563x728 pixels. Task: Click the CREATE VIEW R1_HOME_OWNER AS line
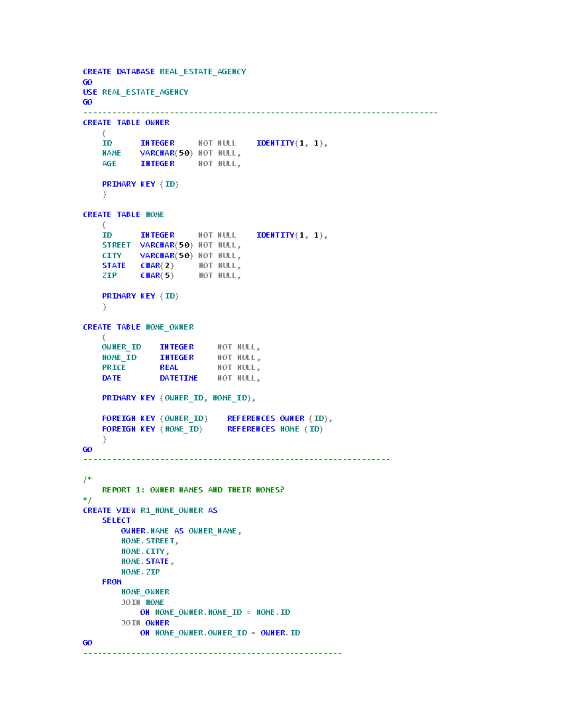tap(149, 510)
